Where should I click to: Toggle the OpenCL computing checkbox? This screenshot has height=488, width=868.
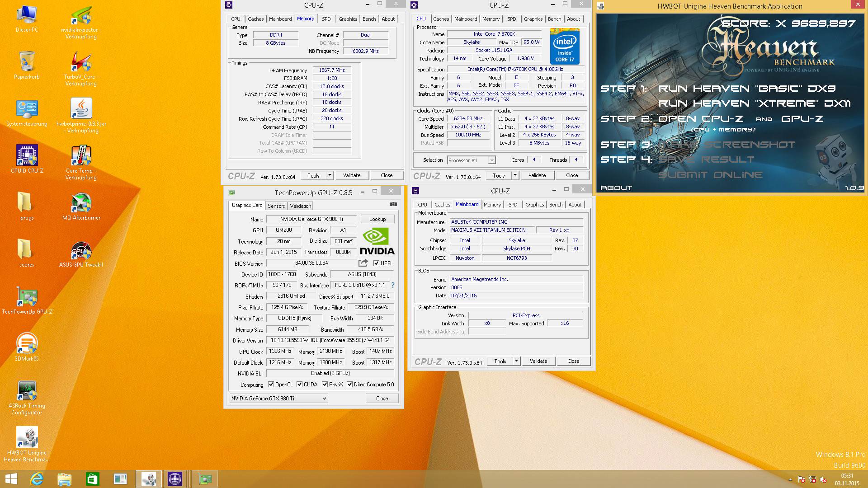point(271,385)
